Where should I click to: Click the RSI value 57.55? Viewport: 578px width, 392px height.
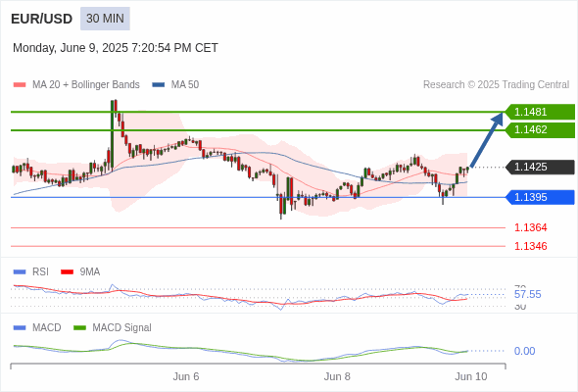(x=528, y=294)
